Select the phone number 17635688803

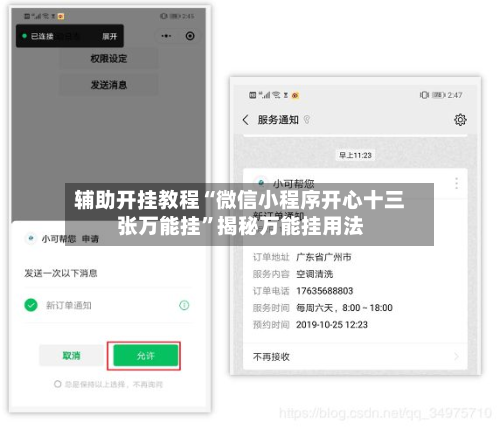(x=324, y=291)
